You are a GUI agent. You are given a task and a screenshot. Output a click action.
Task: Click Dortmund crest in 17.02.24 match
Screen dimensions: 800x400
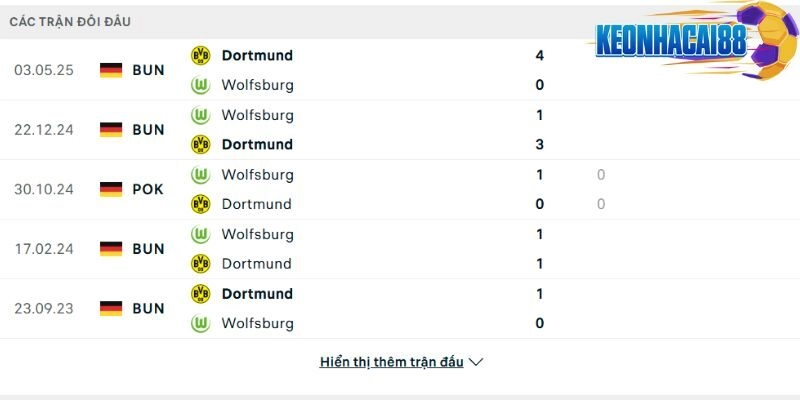pyautogui.click(x=201, y=264)
